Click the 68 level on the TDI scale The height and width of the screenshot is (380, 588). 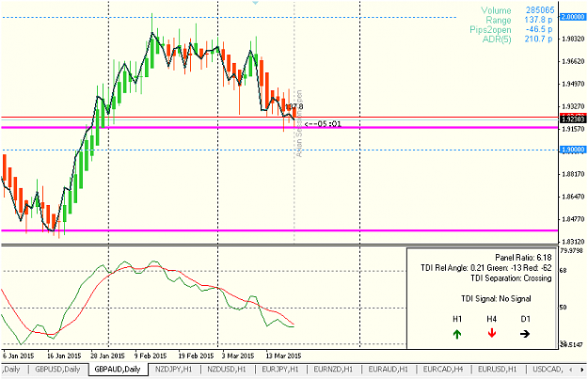(563, 271)
